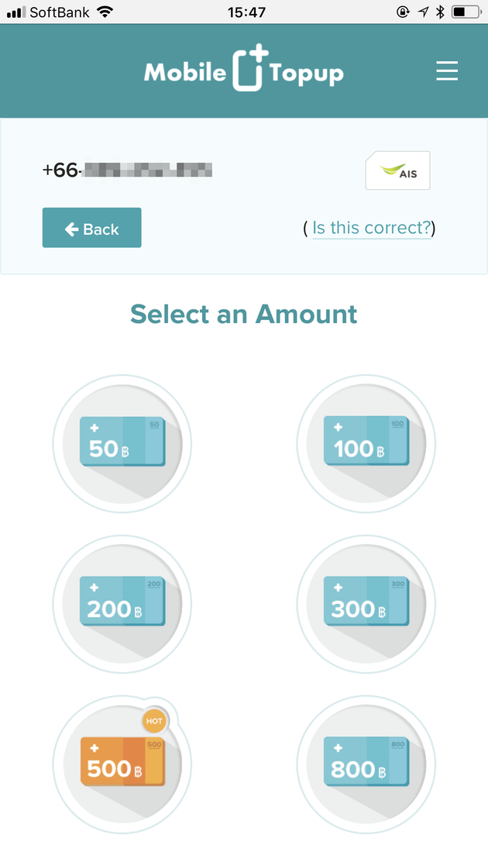Pick the orange 500 baht card

tap(122, 764)
